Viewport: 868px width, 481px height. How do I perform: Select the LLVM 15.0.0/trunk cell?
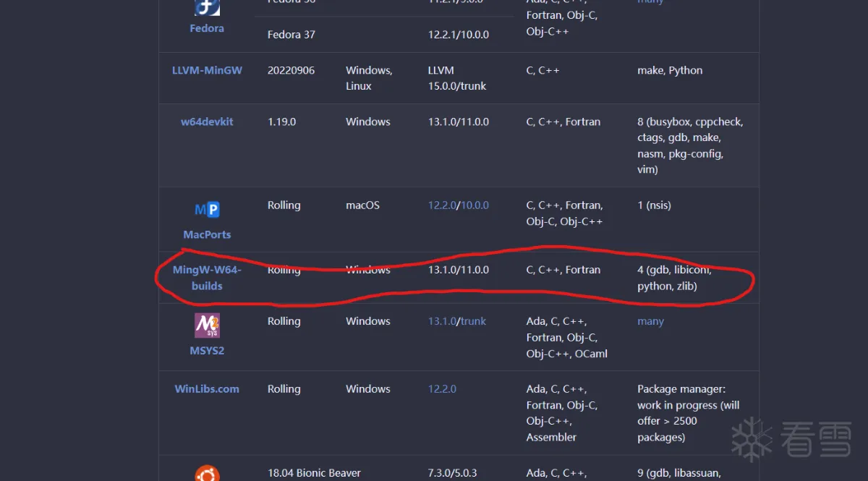(457, 78)
